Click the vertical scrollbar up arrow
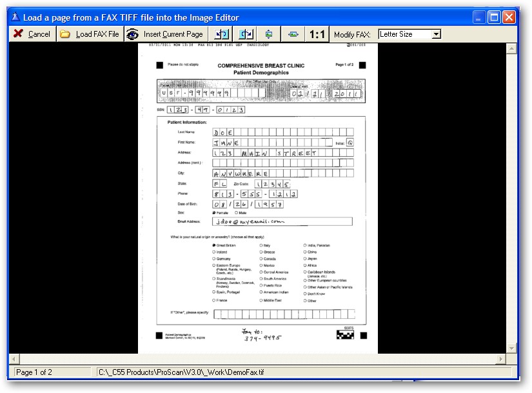Image resolution: width=532 pixels, height=393 pixels. point(512,48)
